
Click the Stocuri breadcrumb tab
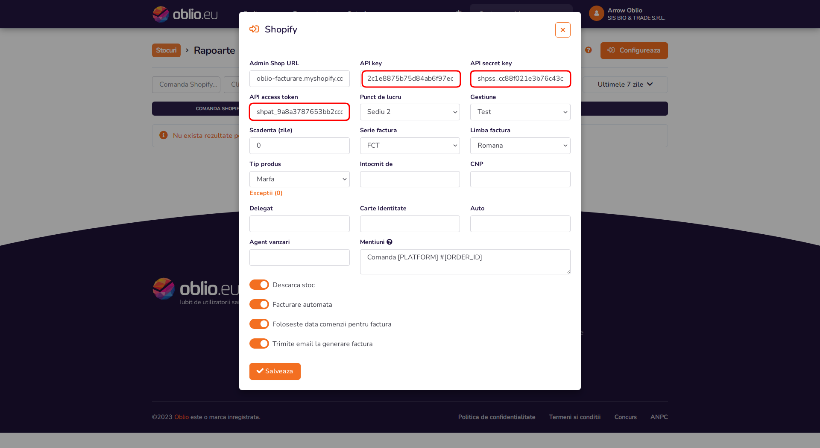[166, 50]
